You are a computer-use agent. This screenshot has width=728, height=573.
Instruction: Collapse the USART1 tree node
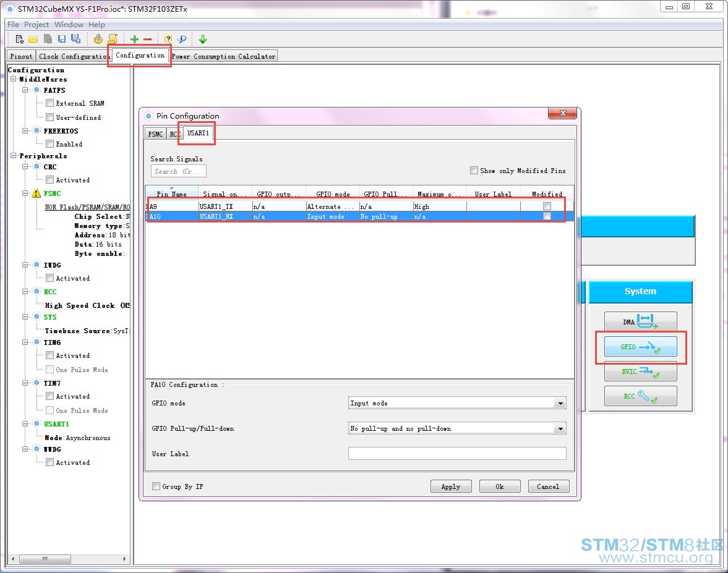[x=25, y=424]
